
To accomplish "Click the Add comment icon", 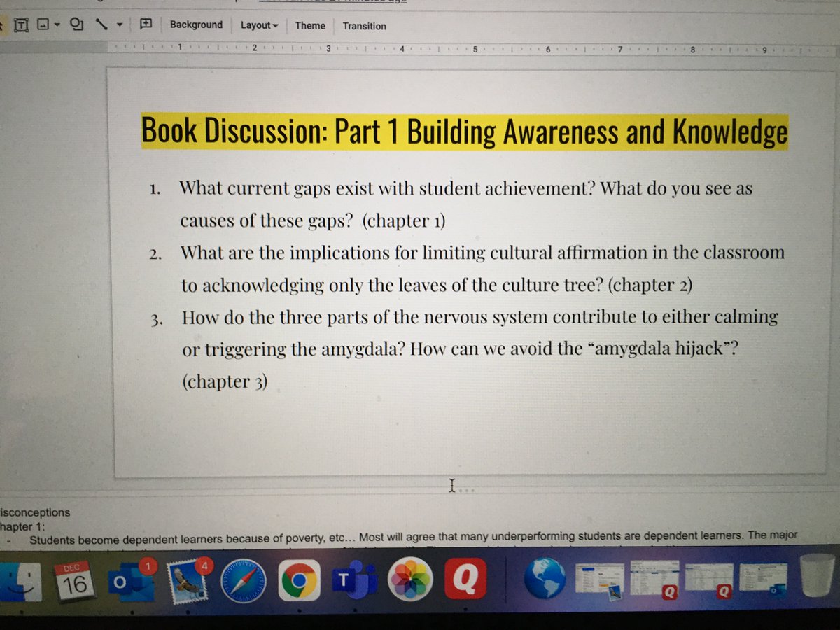I will coord(146,24).
